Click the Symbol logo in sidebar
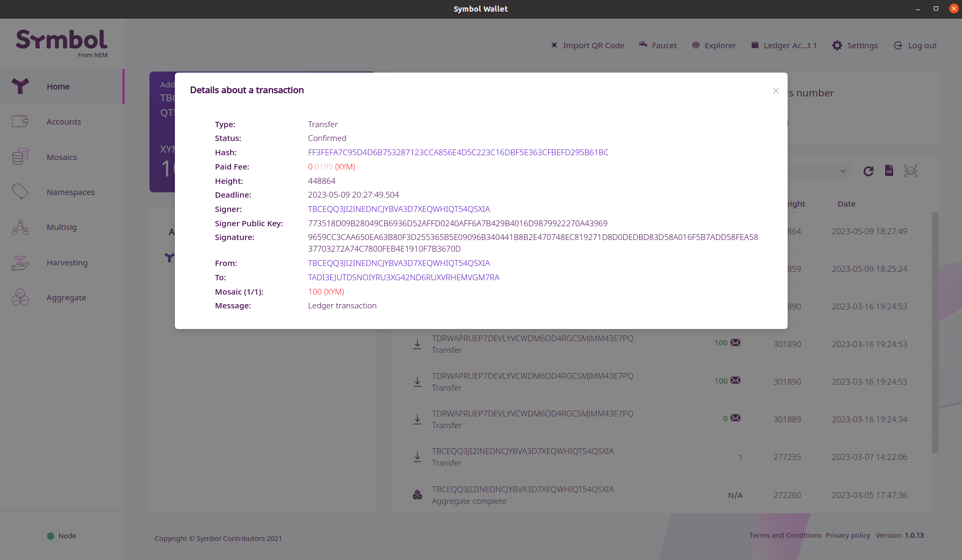The image size is (962, 560). coord(61,43)
